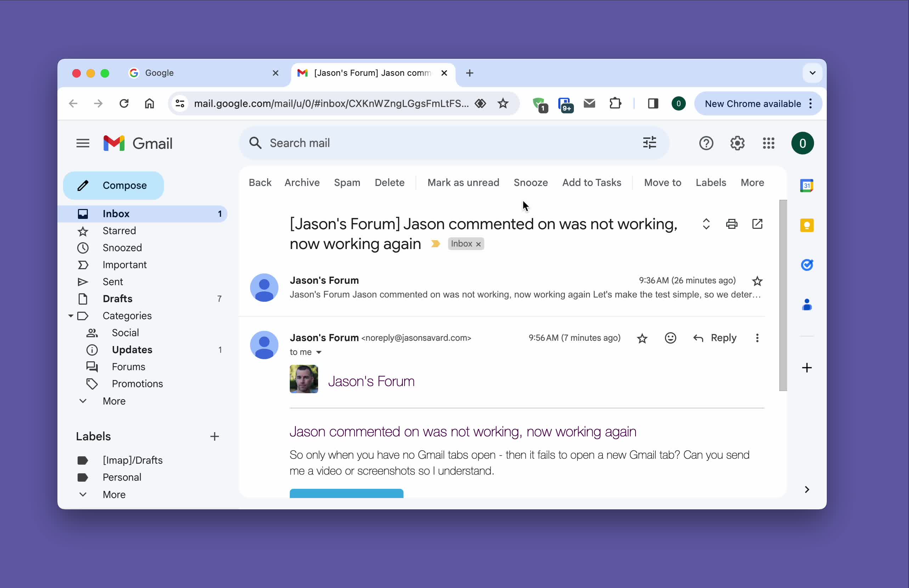
Task: Print all messages with the printer icon
Action: click(732, 224)
